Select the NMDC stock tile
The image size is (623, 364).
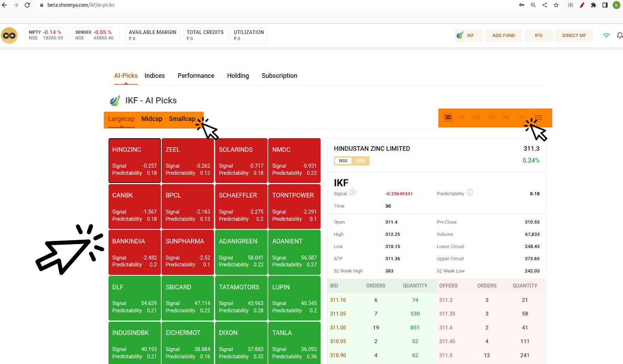[x=294, y=160]
